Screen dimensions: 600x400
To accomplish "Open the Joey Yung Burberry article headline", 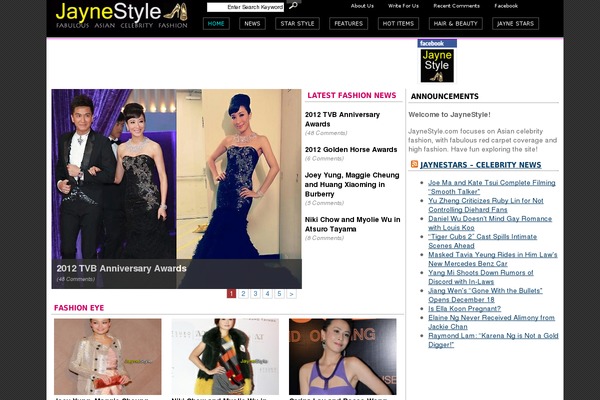I will 352,184.
